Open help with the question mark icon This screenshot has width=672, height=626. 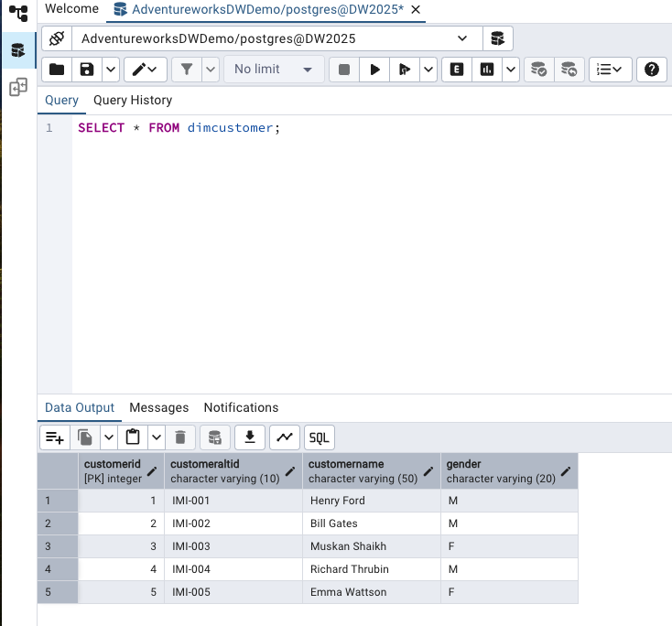click(651, 70)
